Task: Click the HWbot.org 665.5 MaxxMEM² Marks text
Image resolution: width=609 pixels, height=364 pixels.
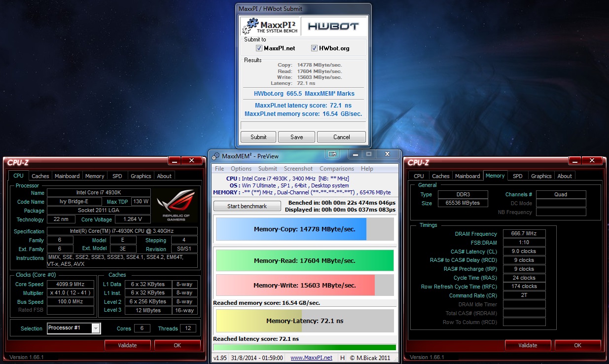Action: [304, 93]
